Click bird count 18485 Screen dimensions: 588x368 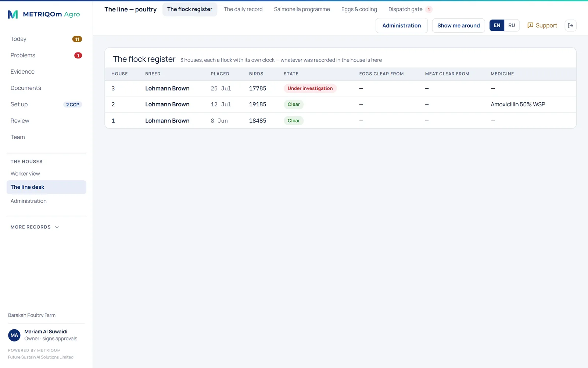pyautogui.click(x=258, y=121)
